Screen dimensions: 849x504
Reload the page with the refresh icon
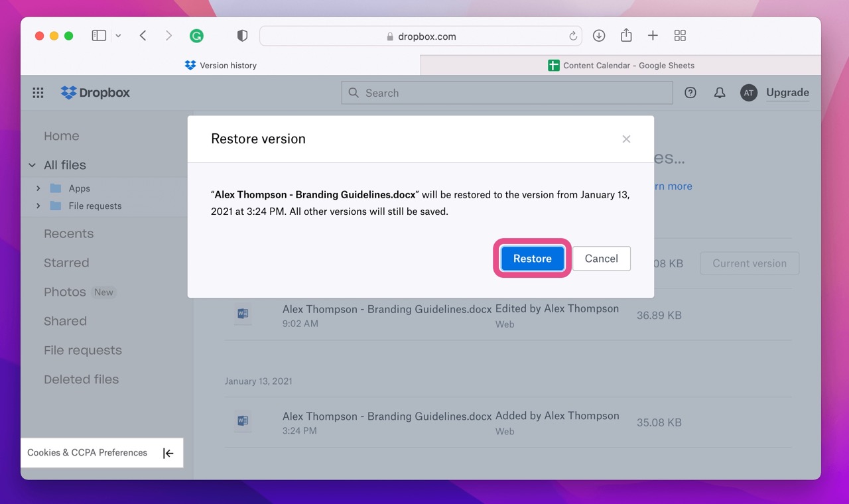pos(573,36)
